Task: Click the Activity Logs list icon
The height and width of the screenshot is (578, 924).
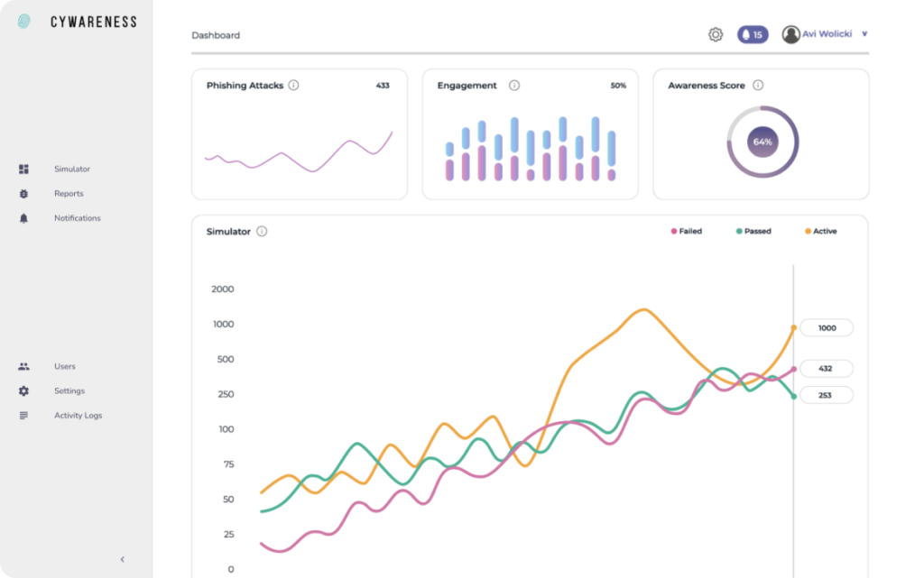Action: [23, 416]
